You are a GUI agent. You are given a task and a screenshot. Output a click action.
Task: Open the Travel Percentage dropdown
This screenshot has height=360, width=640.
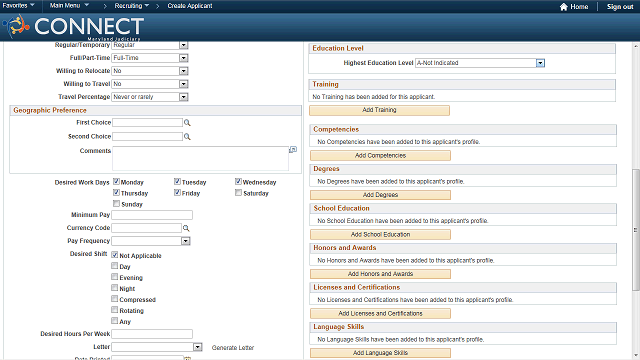coord(184,97)
